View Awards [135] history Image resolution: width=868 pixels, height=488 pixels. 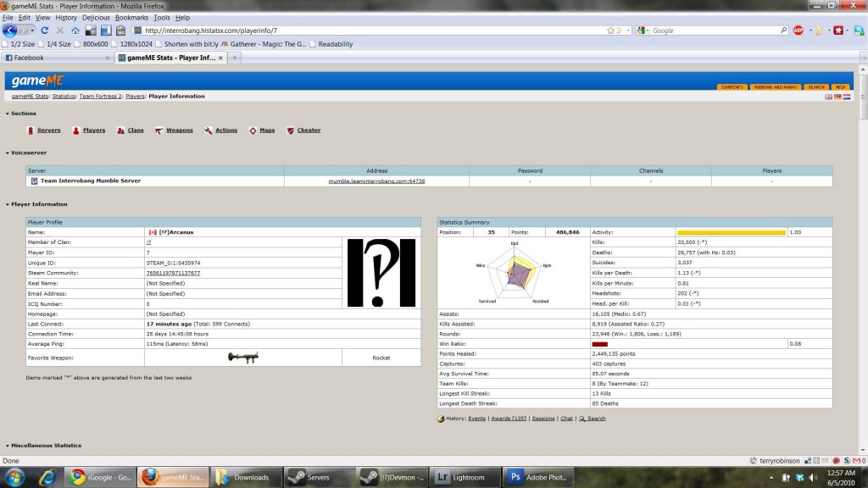[x=509, y=419]
